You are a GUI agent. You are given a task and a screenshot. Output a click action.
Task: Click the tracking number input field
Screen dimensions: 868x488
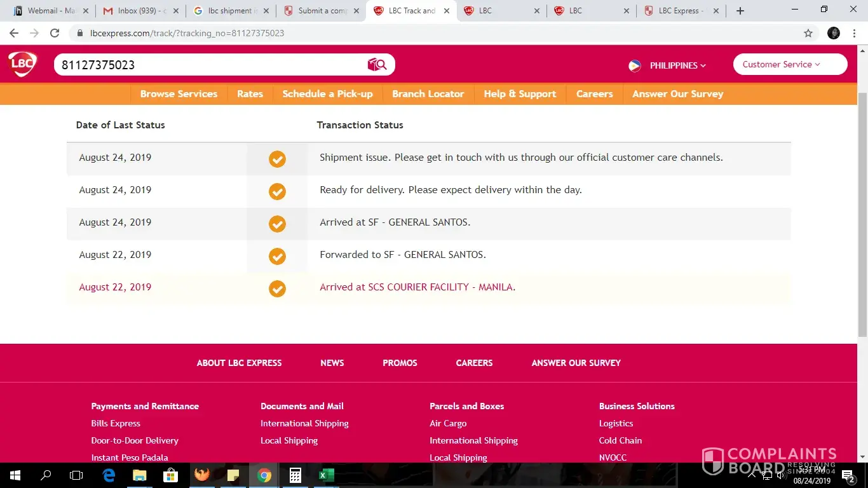[210, 65]
